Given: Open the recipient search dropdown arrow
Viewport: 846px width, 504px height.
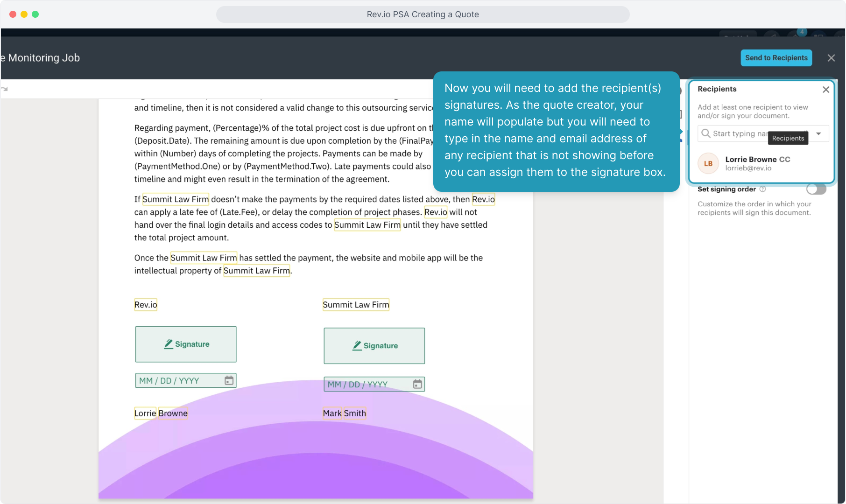Looking at the screenshot, I should (818, 134).
